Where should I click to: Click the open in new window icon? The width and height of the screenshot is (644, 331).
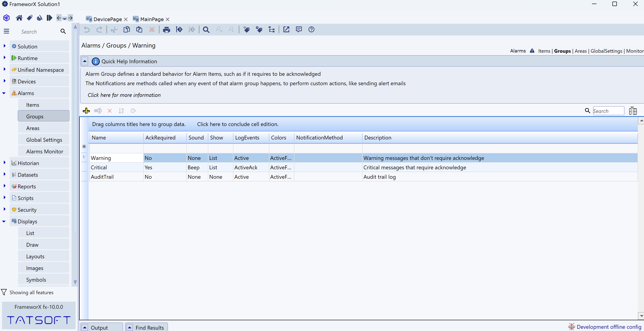pos(286,30)
